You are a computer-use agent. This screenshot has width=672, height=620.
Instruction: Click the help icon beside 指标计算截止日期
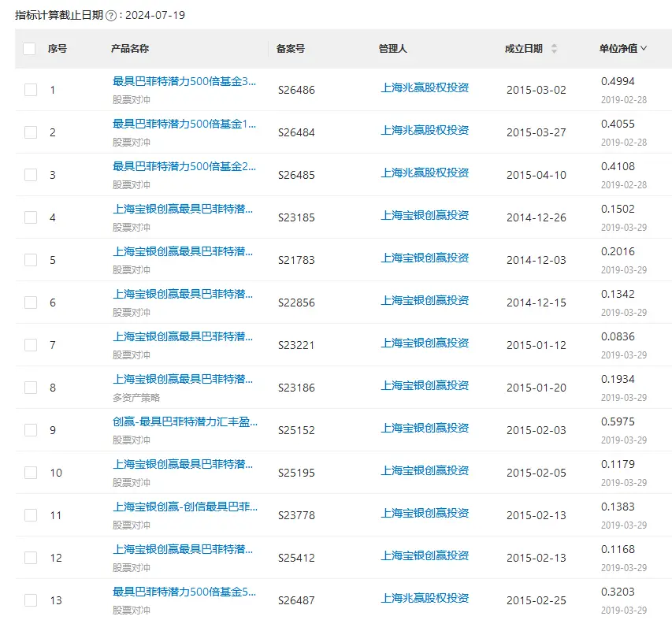point(110,16)
